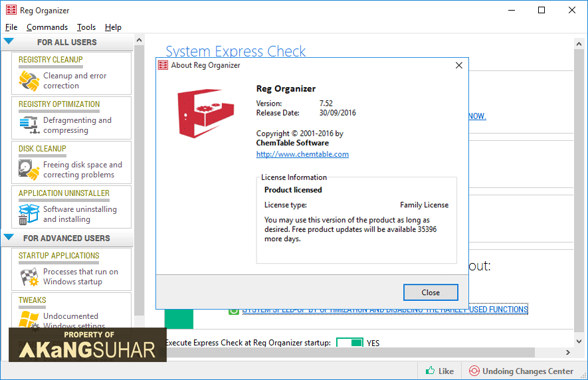Click 'Cleanup and error correction' text
This screenshot has width=588, height=380.
coord(74,80)
